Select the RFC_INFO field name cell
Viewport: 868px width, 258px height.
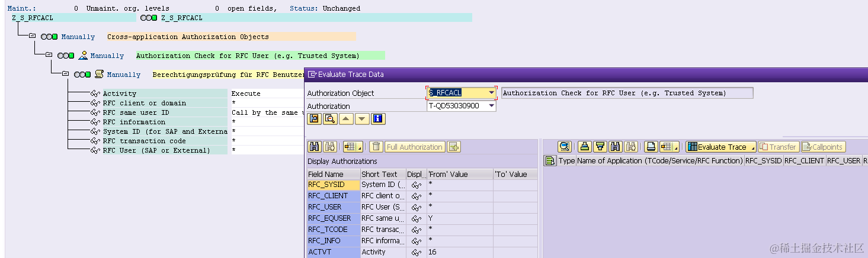pyautogui.click(x=334, y=241)
